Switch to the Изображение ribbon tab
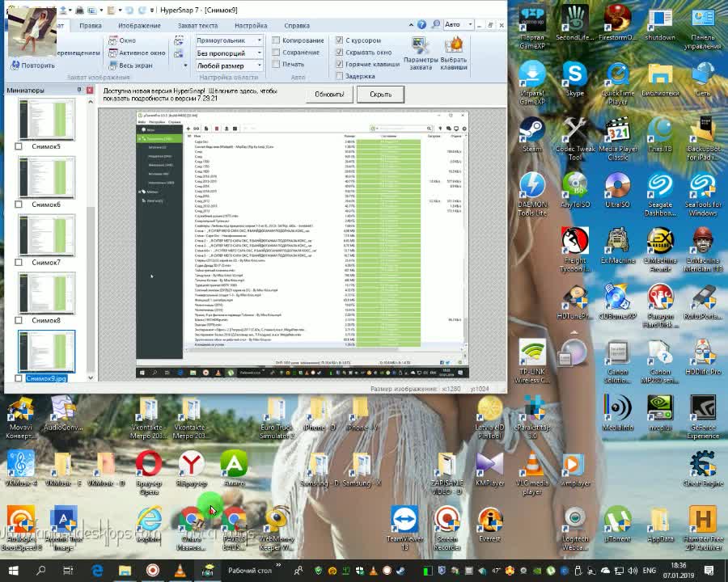 click(x=139, y=25)
